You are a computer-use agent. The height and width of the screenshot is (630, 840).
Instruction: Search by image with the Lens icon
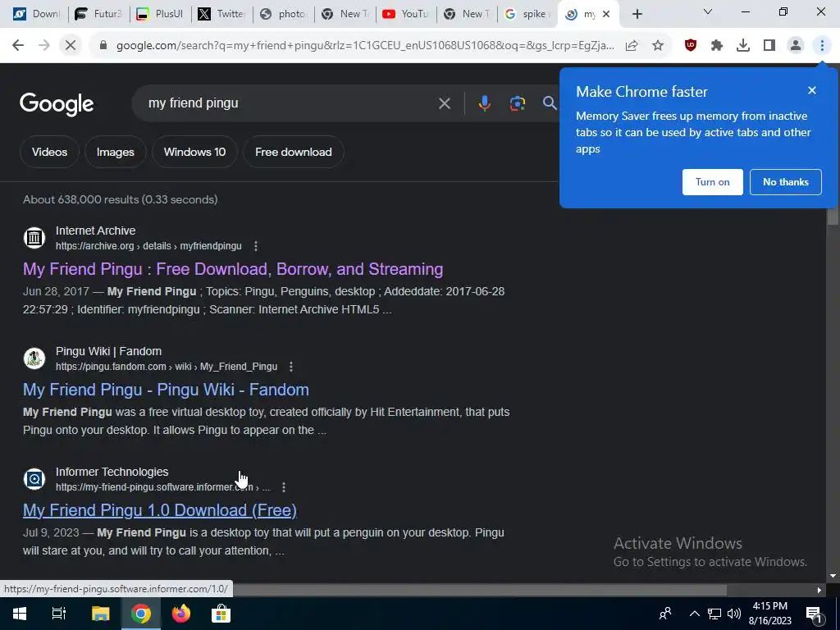click(x=517, y=103)
